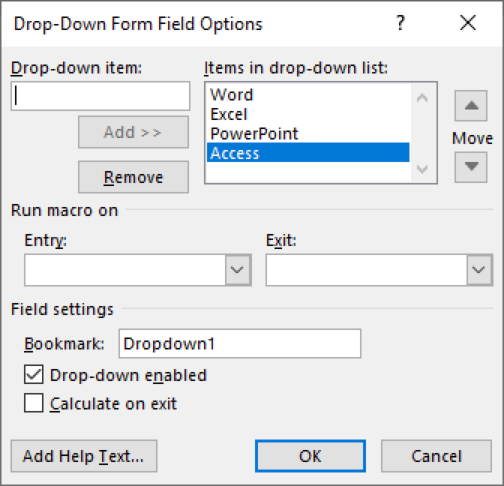Click the list scrollbar up arrow
The height and width of the screenshot is (486, 504).
tap(422, 98)
